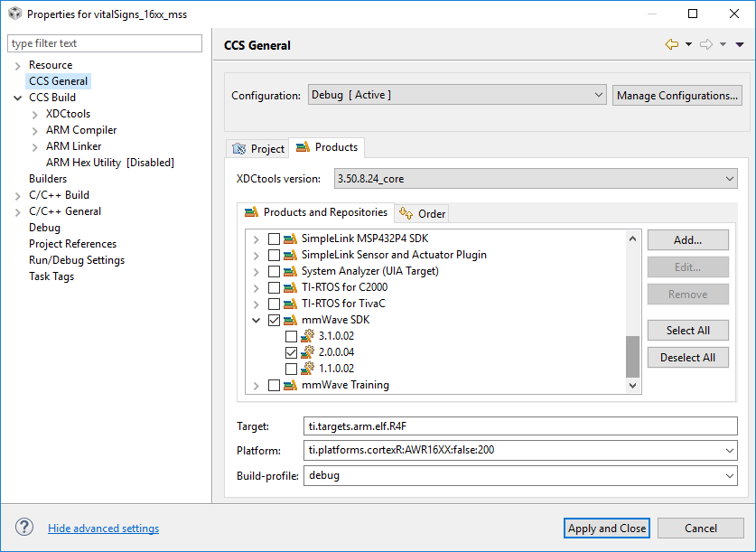Open the Debug properties page
Viewport: 756px width, 552px height.
tap(44, 228)
